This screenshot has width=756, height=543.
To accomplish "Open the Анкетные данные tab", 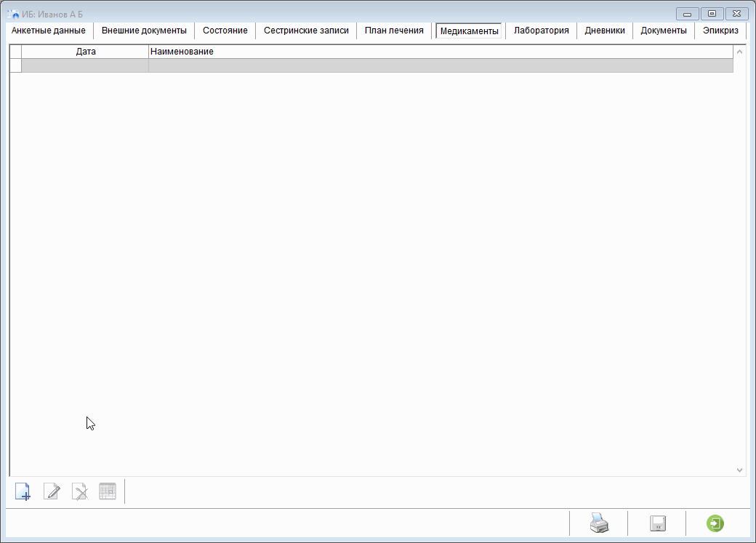I will (49, 31).
